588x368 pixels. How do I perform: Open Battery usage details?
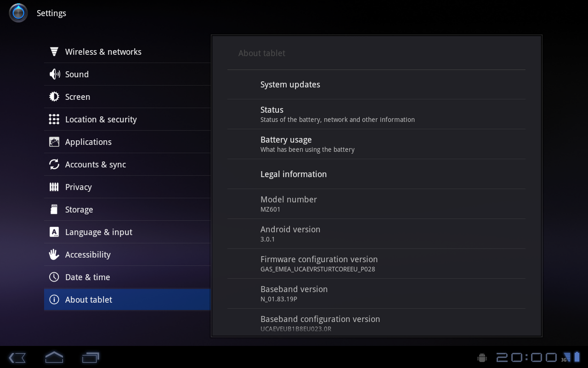point(376,144)
